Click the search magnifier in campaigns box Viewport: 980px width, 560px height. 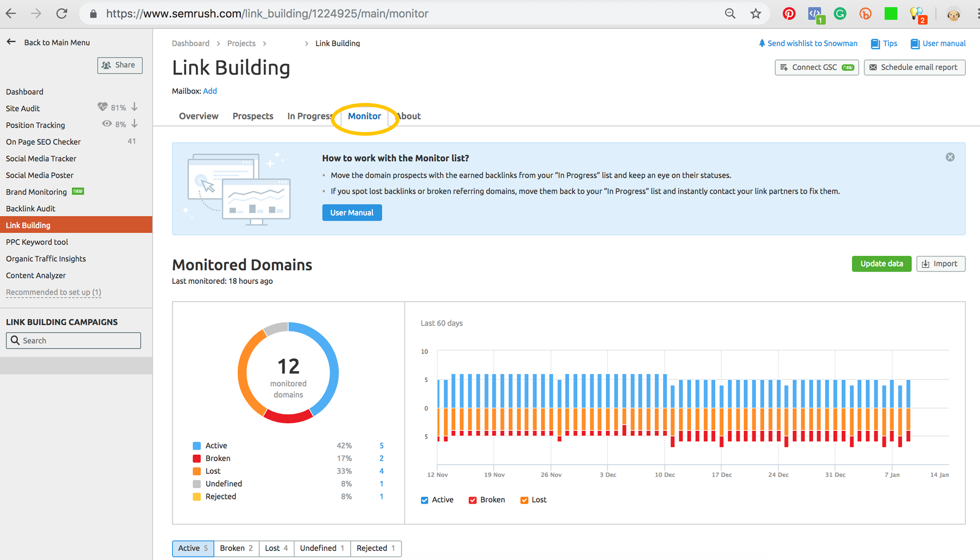click(15, 340)
